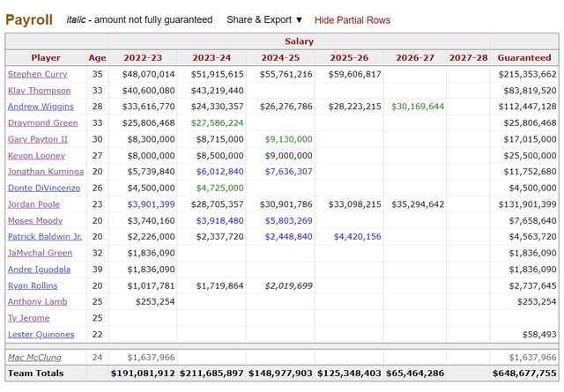The image size is (564, 392).
Task: Select Curry's guaranteed $215,353,662
Action: pos(524,75)
